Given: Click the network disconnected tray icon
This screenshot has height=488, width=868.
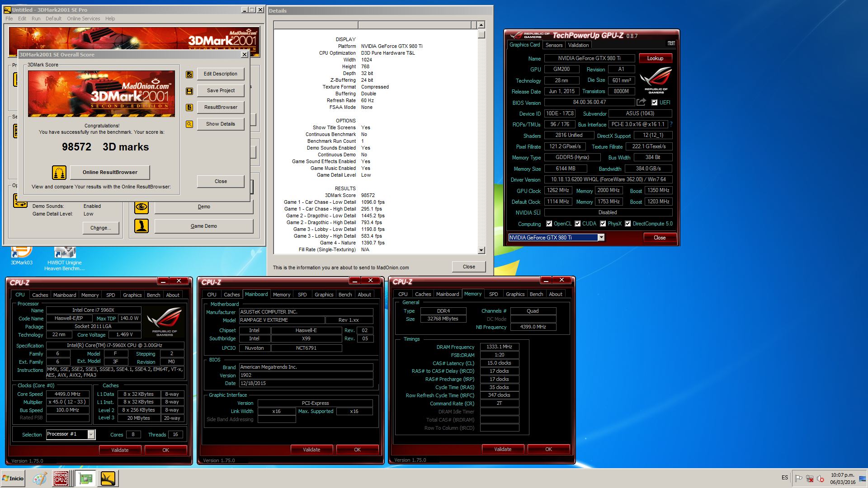Looking at the screenshot, I should coord(810,479).
